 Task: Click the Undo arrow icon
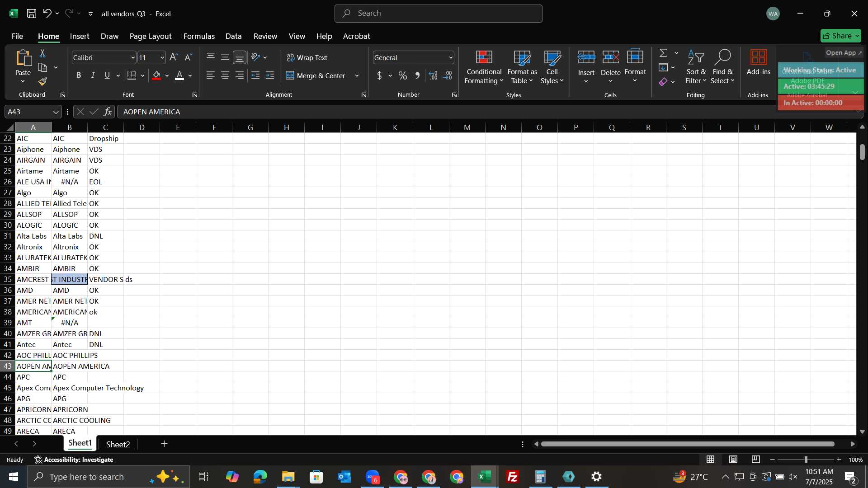[x=47, y=14]
